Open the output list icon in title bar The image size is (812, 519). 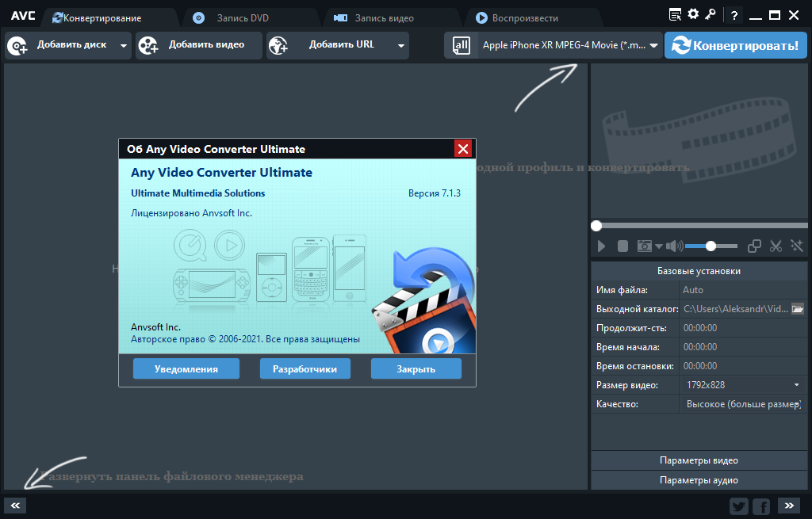point(675,15)
